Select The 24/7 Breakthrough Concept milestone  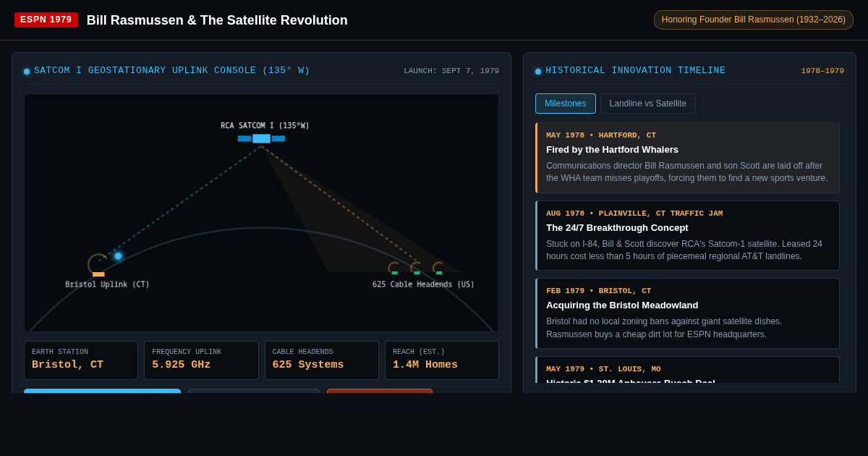click(687, 235)
